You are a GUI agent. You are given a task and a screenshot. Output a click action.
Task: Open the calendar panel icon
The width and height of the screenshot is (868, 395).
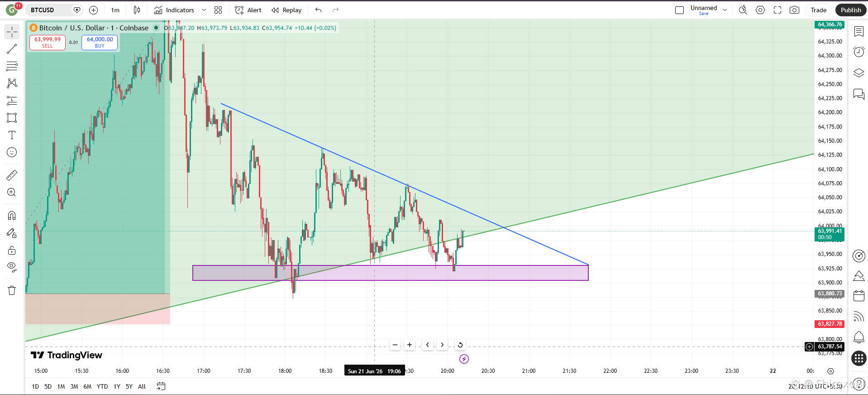[x=858, y=296]
